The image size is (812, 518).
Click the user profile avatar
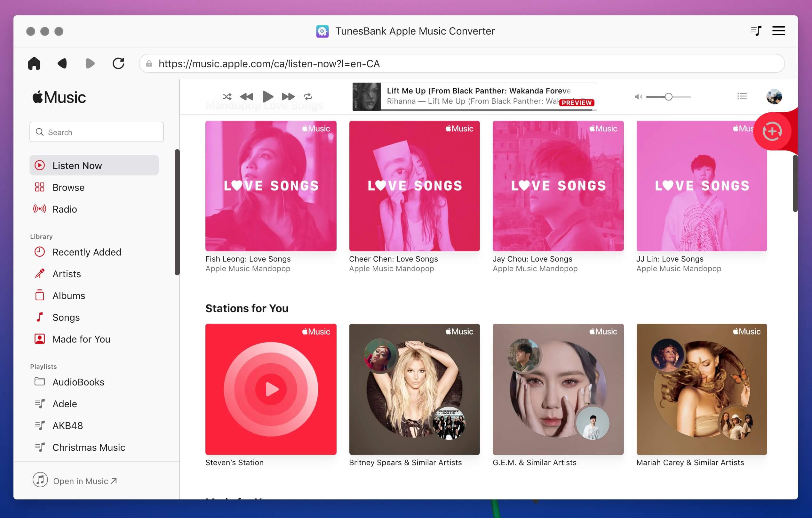point(774,96)
